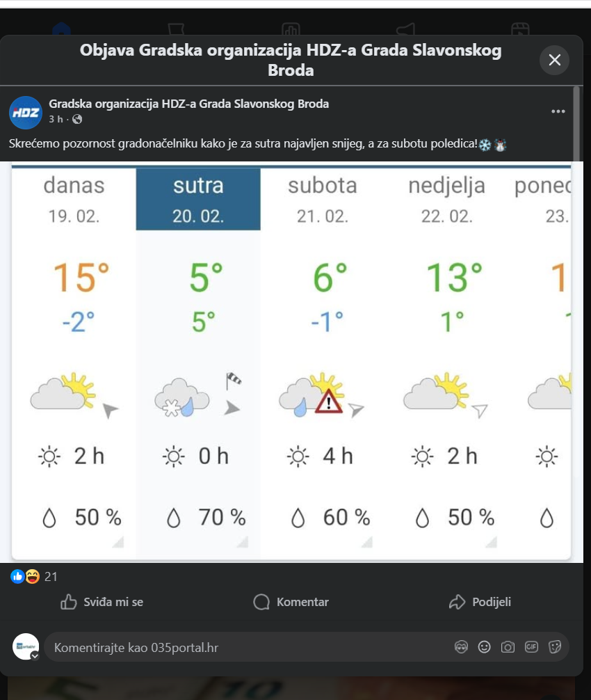Attach a photo using the camera icon
The image size is (591, 700).
point(508,647)
